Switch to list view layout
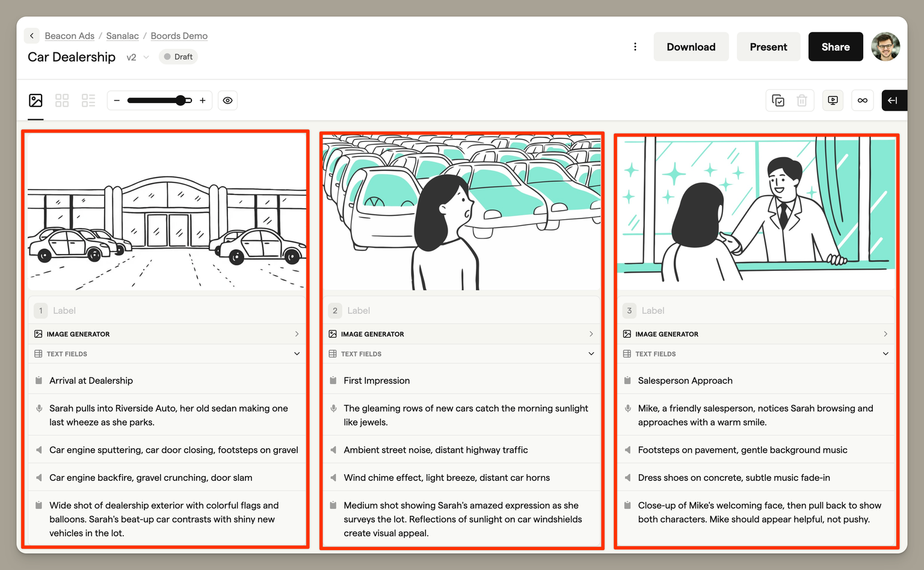The image size is (924, 570). [x=88, y=101]
